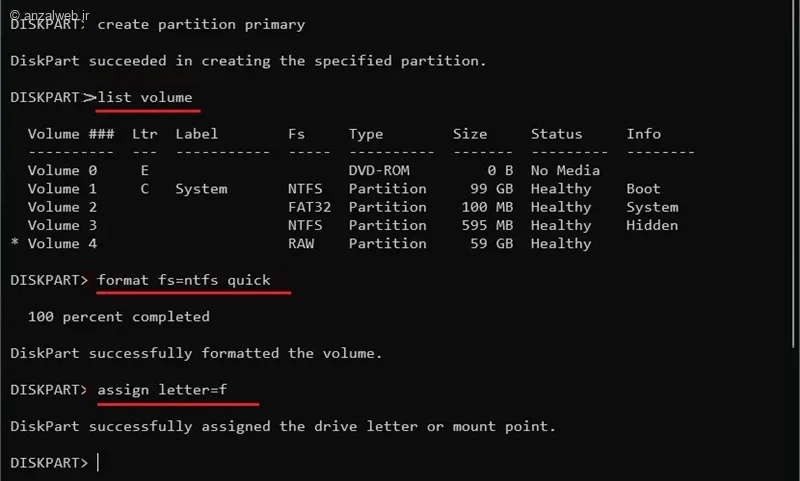This screenshot has height=481, width=800.
Task: Click the 'list volume' command text
Action: [x=145, y=97]
